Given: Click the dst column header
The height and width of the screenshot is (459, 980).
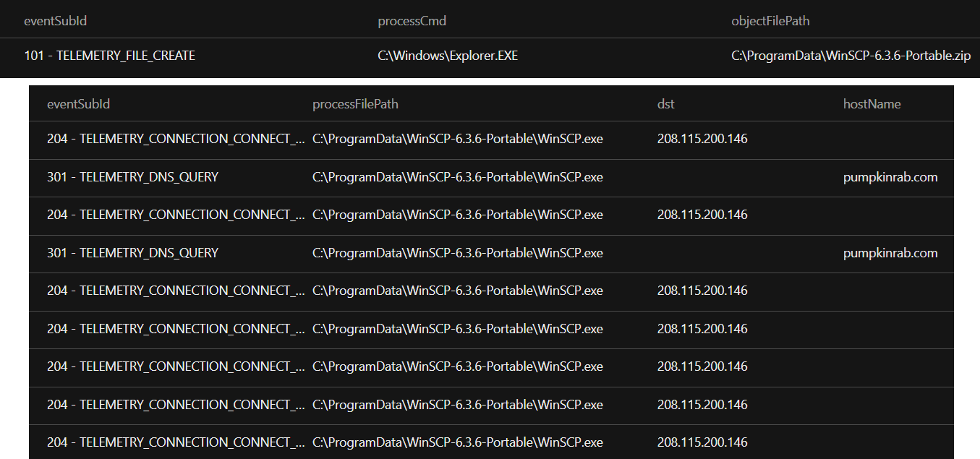Looking at the screenshot, I should pyautogui.click(x=666, y=104).
